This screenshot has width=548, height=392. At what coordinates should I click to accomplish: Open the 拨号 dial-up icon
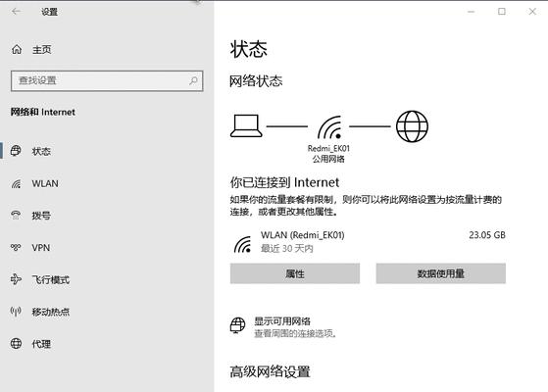tap(16, 216)
